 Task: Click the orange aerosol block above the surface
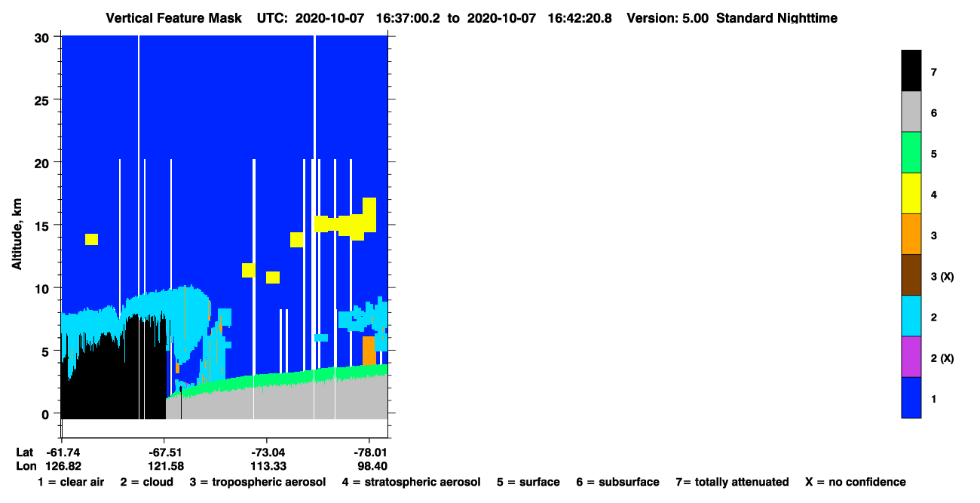point(369,351)
